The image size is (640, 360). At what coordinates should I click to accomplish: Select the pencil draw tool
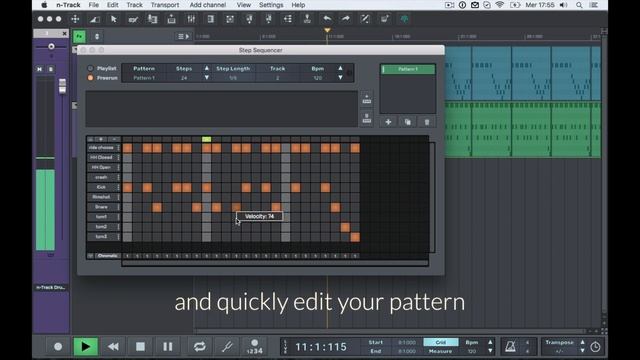(133, 19)
